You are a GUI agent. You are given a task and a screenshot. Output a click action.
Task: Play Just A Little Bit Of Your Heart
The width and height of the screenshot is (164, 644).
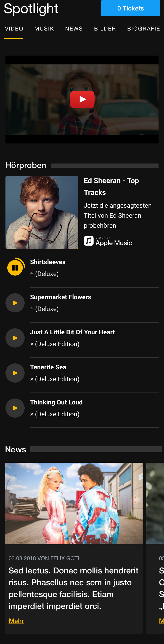(x=15, y=338)
